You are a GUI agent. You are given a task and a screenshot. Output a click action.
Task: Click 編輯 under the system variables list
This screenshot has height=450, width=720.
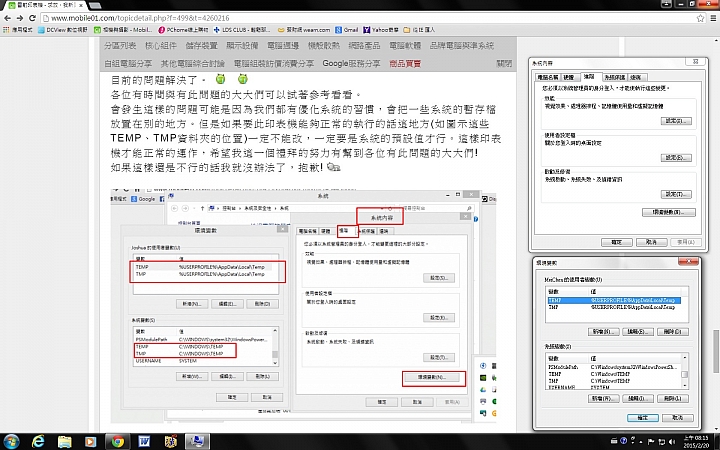point(638,399)
